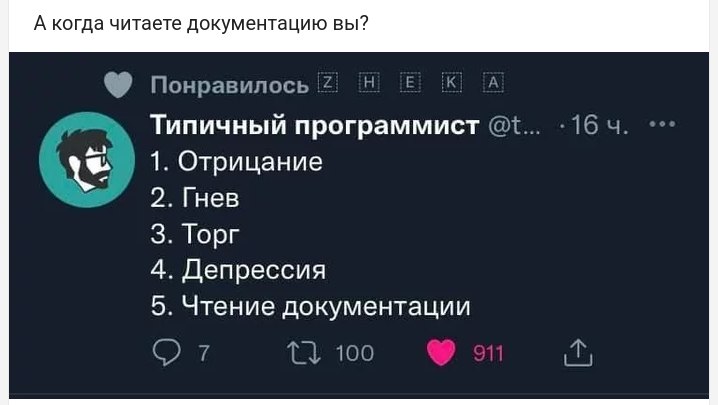Click the reply speech bubble icon

point(168,352)
